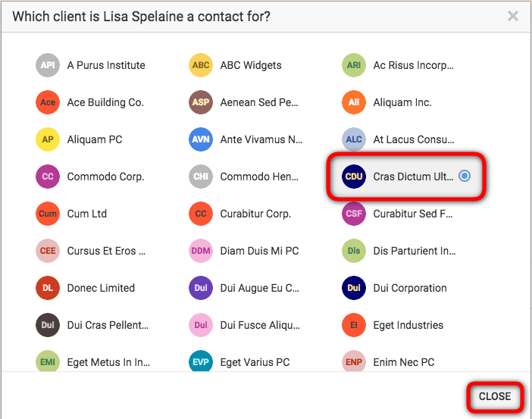Click the green ARI avatar icon
This screenshot has width=532, height=419.
coord(354,65)
